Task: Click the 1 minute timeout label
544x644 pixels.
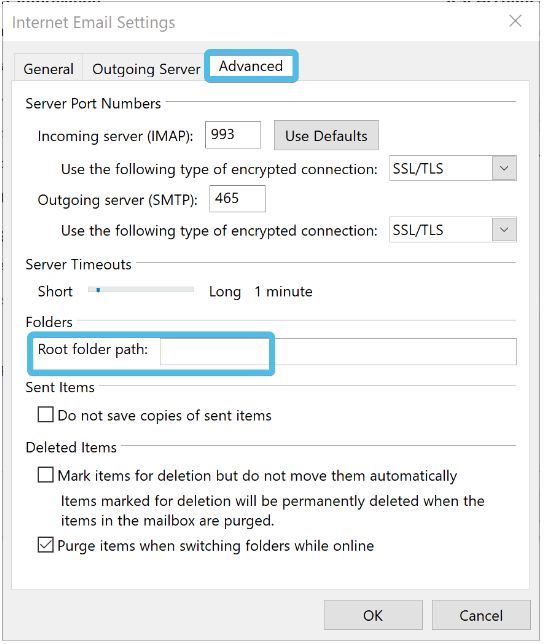Action: click(x=283, y=292)
